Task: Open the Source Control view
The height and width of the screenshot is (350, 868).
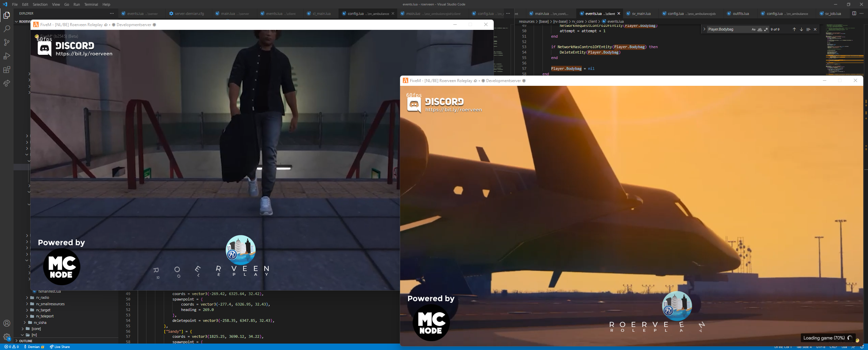Action: point(7,42)
